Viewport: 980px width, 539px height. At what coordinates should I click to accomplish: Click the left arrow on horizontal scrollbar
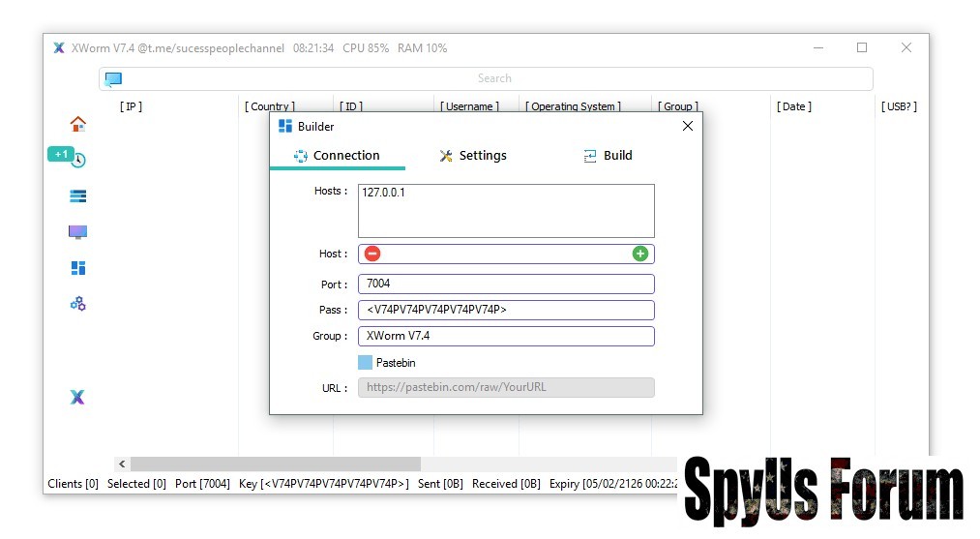(x=122, y=464)
